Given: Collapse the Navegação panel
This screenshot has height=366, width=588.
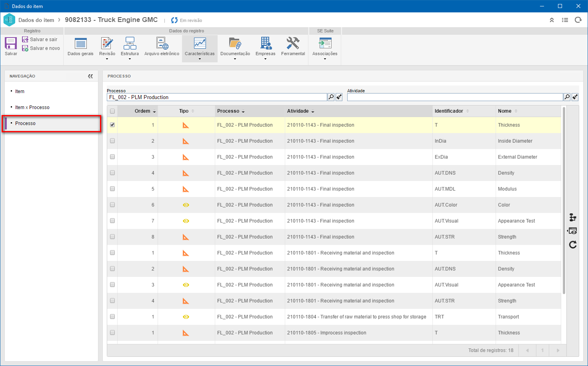Looking at the screenshot, I should 90,76.
